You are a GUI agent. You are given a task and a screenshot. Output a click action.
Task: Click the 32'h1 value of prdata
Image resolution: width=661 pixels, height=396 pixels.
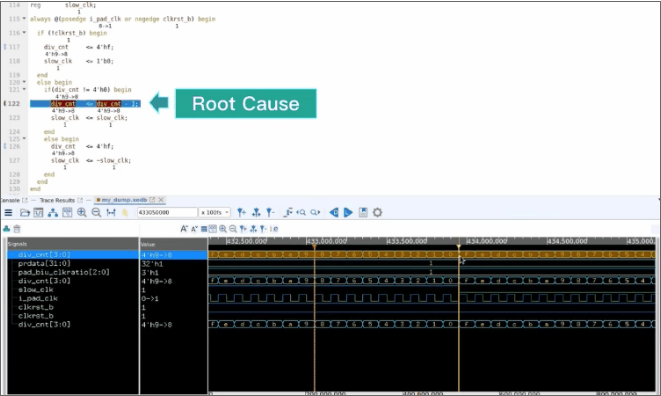[152, 264]
